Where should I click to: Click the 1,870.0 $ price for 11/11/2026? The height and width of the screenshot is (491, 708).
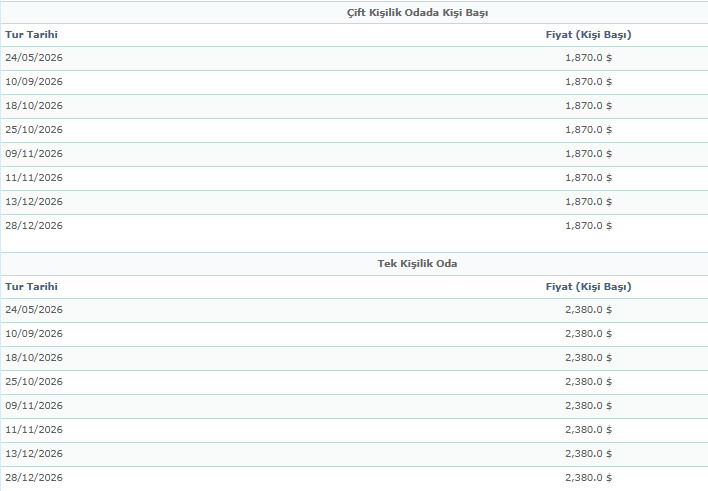click(x=588, y=178)
